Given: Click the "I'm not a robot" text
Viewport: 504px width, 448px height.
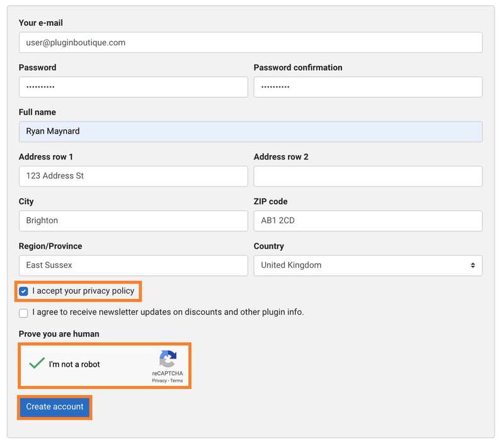Looking at the screenshot, I should click(74, 364).
